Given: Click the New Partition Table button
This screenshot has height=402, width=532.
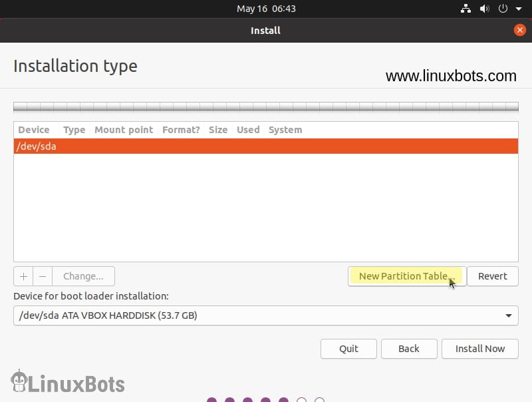Looking at the screenshot, I should 406,276.
